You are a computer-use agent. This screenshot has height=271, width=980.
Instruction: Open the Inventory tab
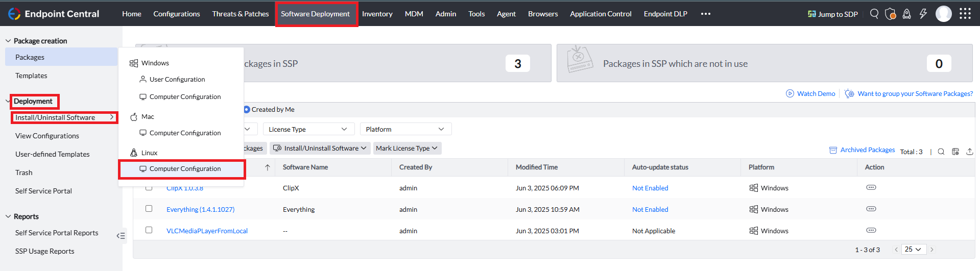(x=377, y=14)
